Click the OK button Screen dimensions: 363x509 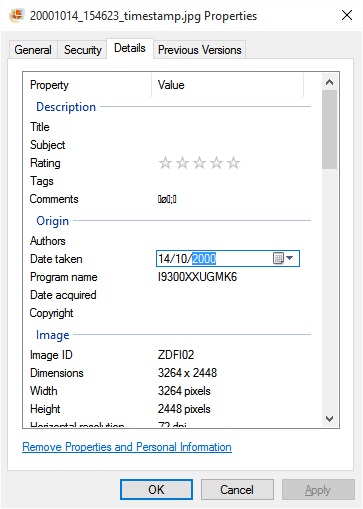[x=156, y=489]
